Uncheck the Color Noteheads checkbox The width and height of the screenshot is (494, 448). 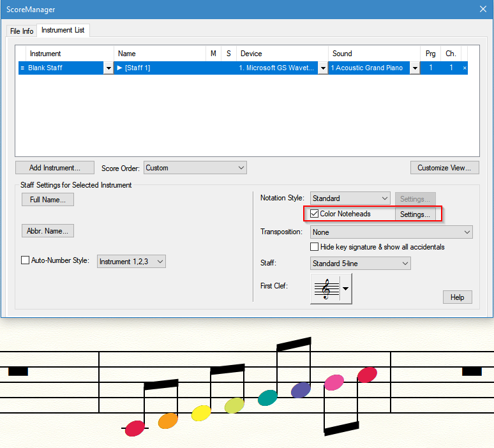(314, 214)
